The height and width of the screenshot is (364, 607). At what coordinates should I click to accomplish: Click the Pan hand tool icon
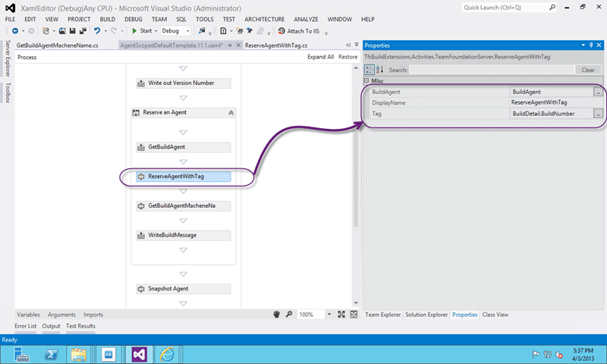click(276, 315)
